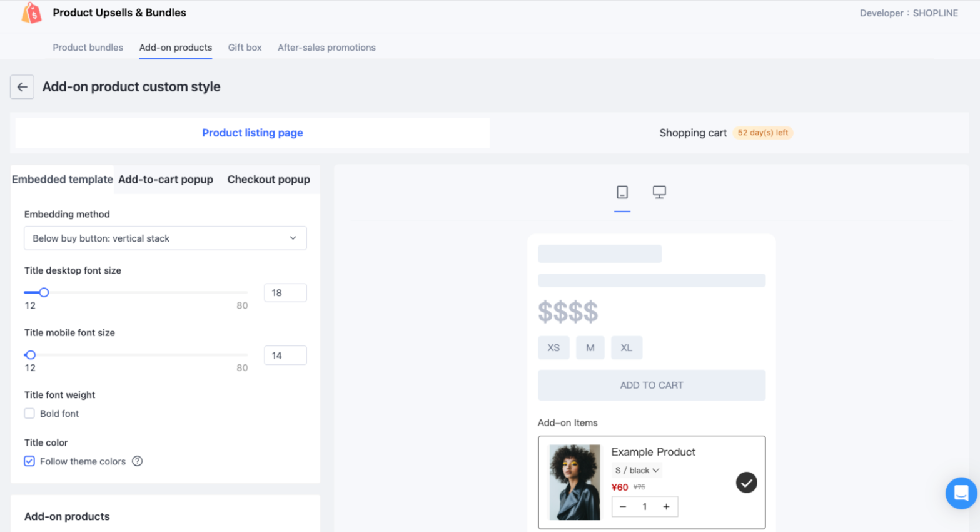
Task: Click the back arrow button
Action: (x=22, y=87)
